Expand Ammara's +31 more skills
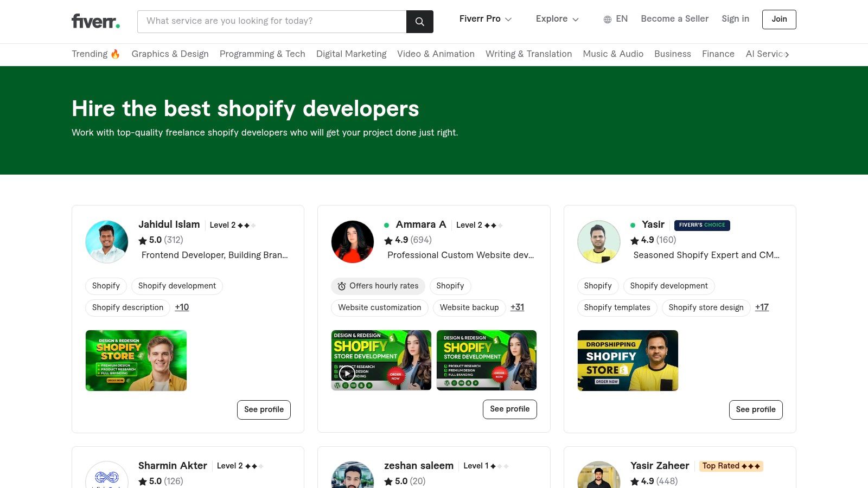The width and height of the screenshot is (868, 488). point(517,307)
